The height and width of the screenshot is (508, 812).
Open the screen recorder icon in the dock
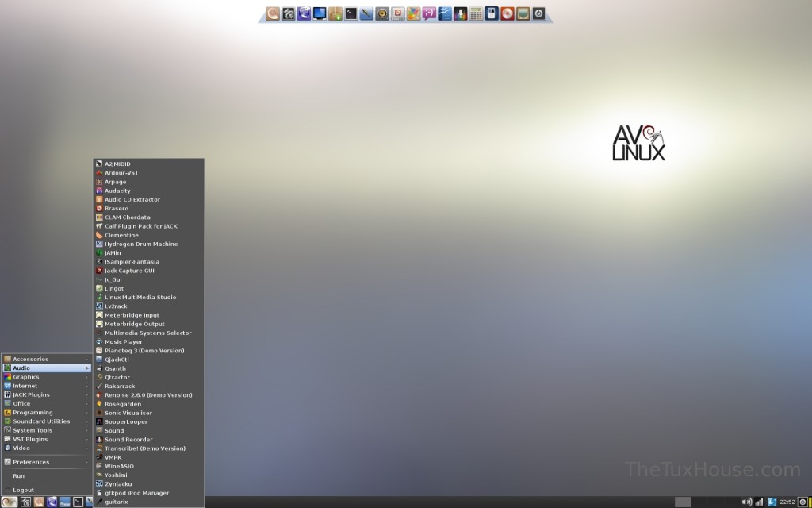point(398,14)
